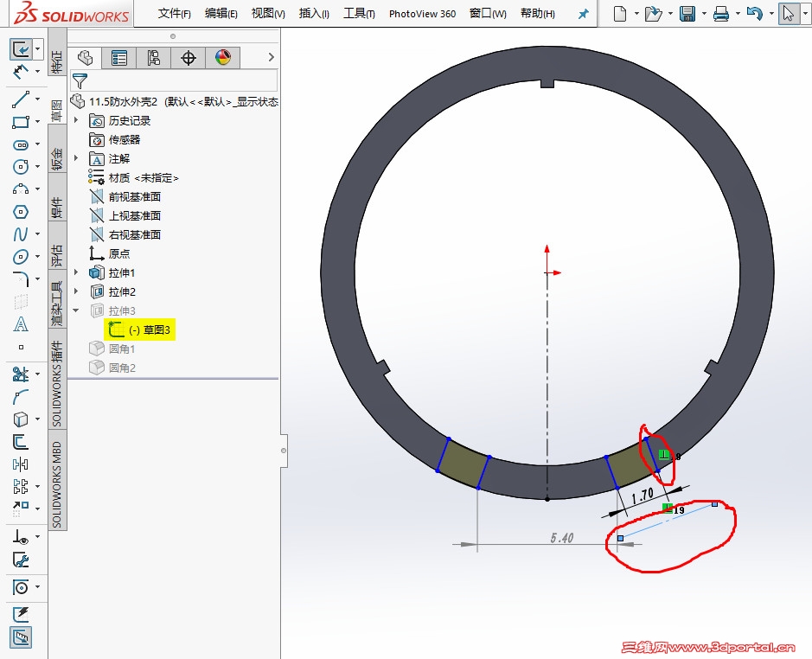The height and width of the screenshot is (659, 812).
Task: Expand the 拉伸2 feature node
Action: click(x=76, y=291)
